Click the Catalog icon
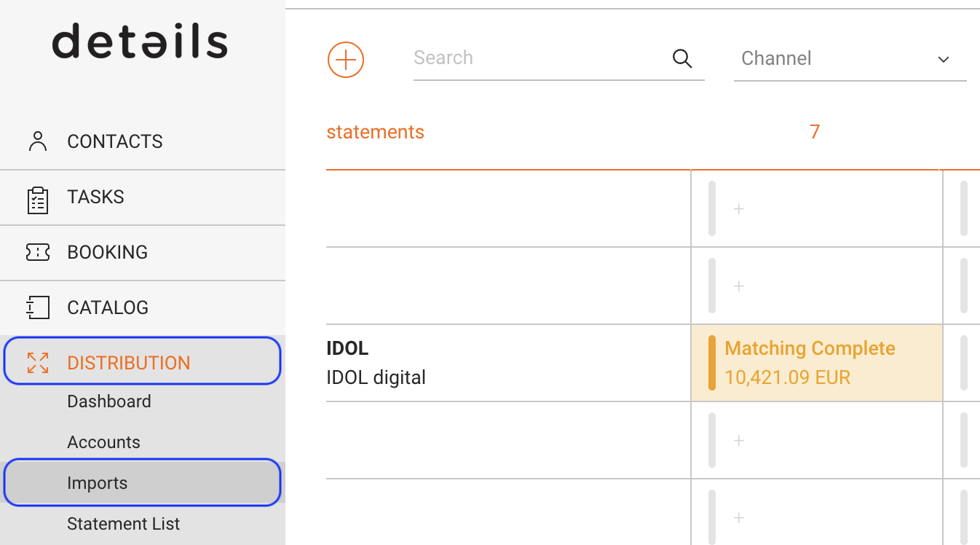Screen dimensions: 980x545 tap(38, 307)
